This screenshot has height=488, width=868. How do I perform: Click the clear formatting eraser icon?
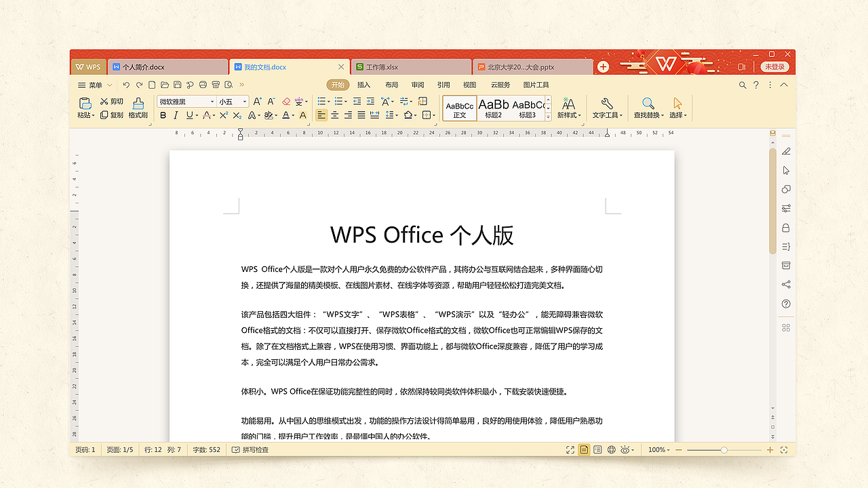[286, 102]
